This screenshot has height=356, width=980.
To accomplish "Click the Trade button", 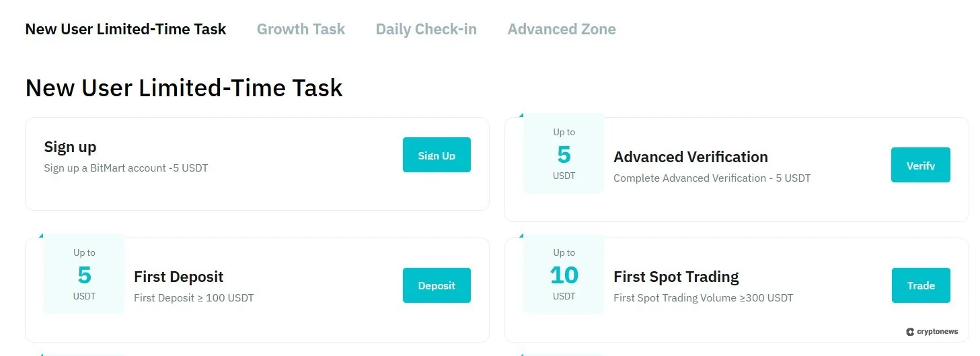I will pos(921,285).
